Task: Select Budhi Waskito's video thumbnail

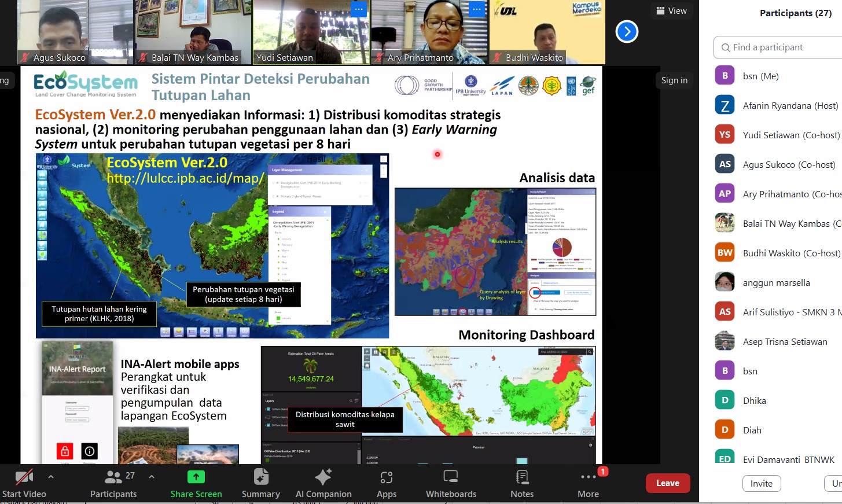Action: pyautogui.click(x=547, y=32)
